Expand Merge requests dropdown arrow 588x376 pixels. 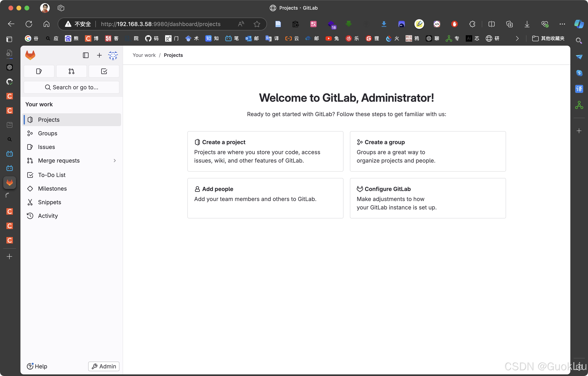click(114, 161)
